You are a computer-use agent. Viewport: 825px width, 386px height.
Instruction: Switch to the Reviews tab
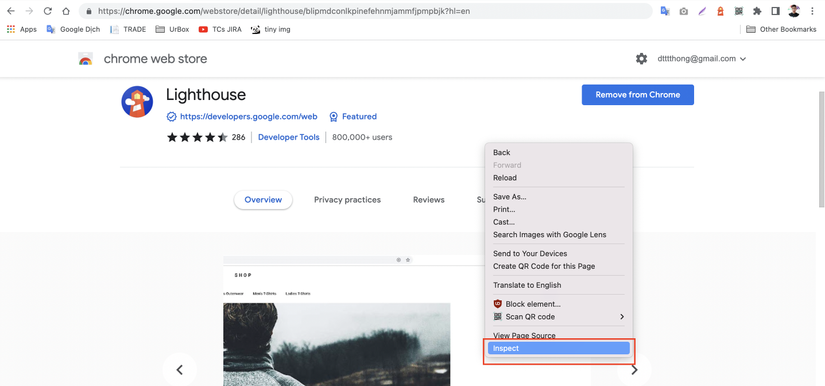coord(429,200)
